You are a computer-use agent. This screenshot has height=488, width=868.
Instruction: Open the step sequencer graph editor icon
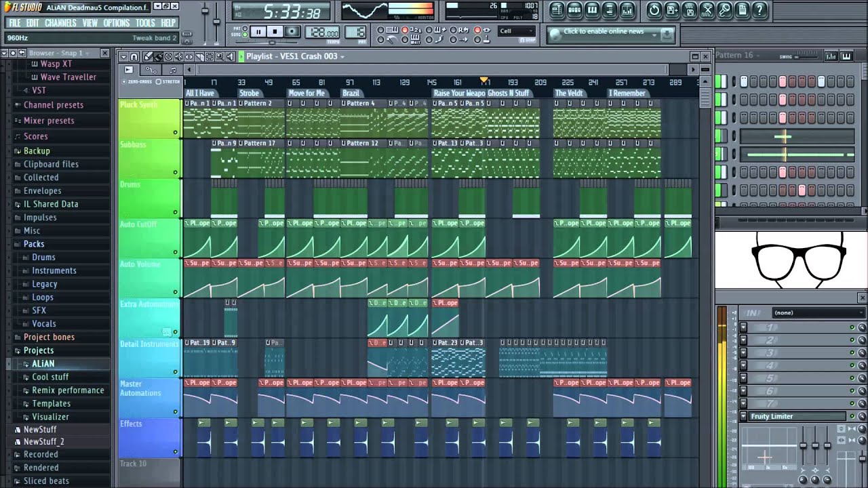[x=831, y=56]
